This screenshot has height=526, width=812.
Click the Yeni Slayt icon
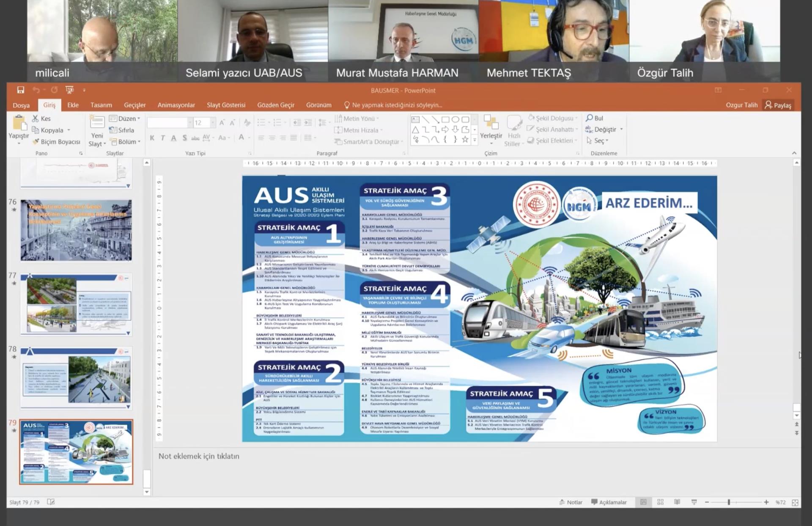97,122
